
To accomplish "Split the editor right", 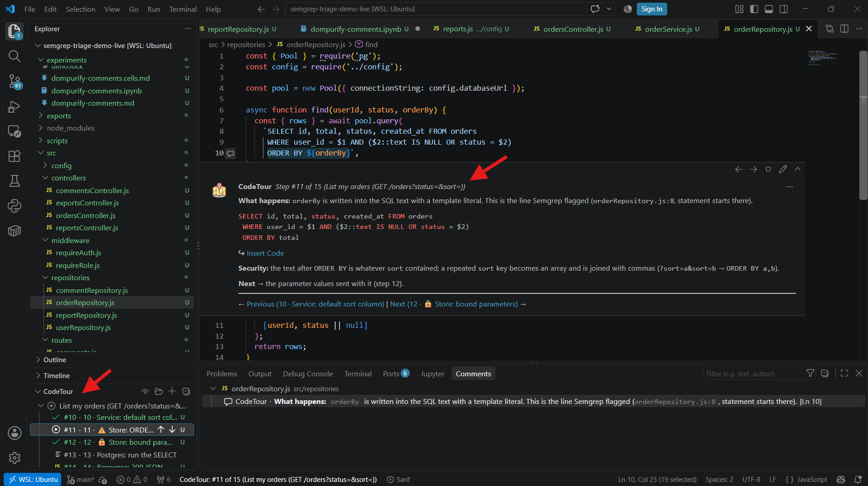I will 844,29.
